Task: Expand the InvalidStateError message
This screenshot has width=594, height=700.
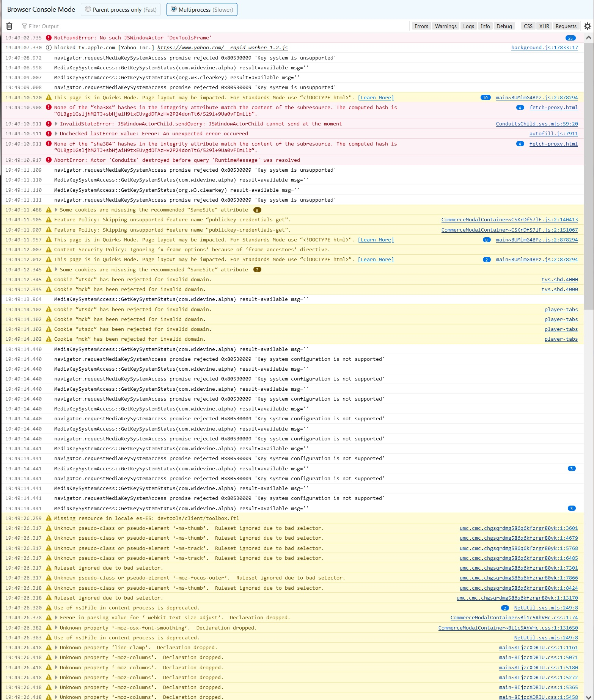Action: [56, 124]
